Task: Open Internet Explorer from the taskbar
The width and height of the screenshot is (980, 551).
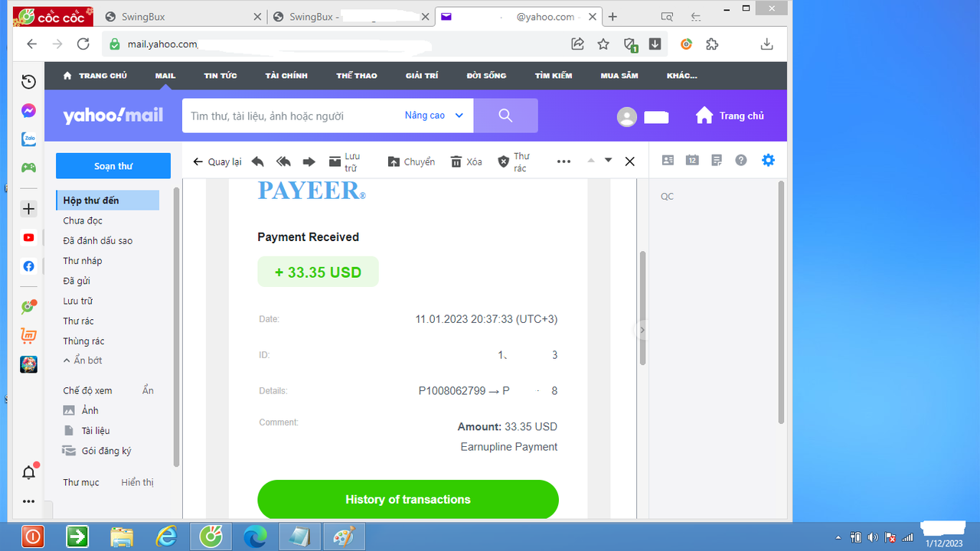Action: point(166,537)
